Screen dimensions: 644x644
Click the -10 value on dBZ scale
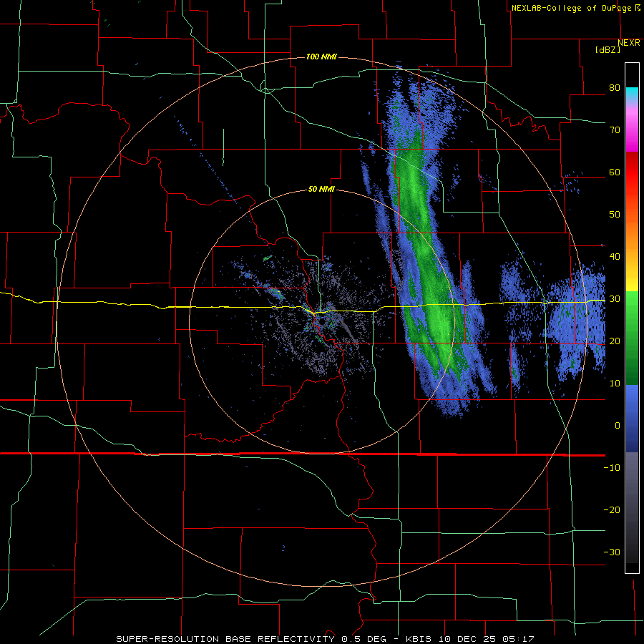click(x=612, y=467)
